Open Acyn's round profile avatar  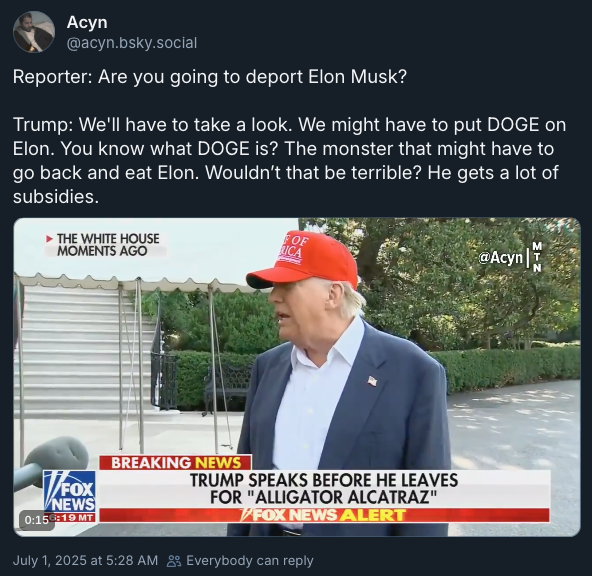point(34,32)
